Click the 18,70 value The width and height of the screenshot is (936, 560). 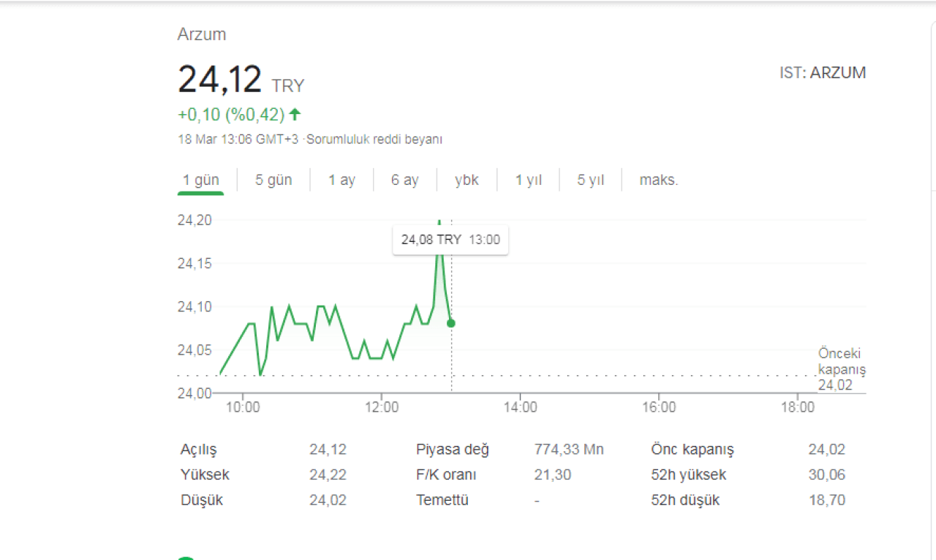pos(826,501)
